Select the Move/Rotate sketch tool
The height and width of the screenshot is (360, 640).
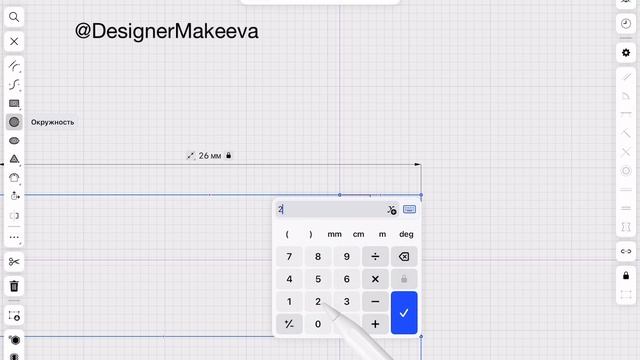pyautogui.click(x=14, y=196)
